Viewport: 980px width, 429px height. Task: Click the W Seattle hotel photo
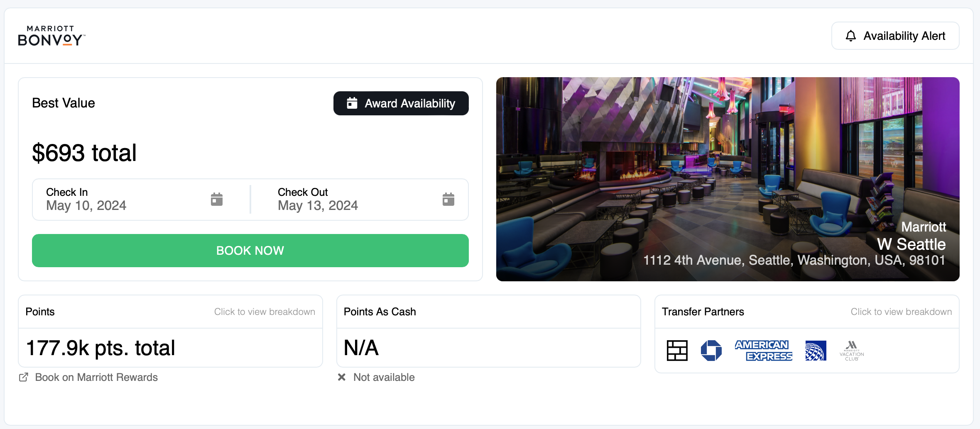pyautogui.click(x=706, y=166)
